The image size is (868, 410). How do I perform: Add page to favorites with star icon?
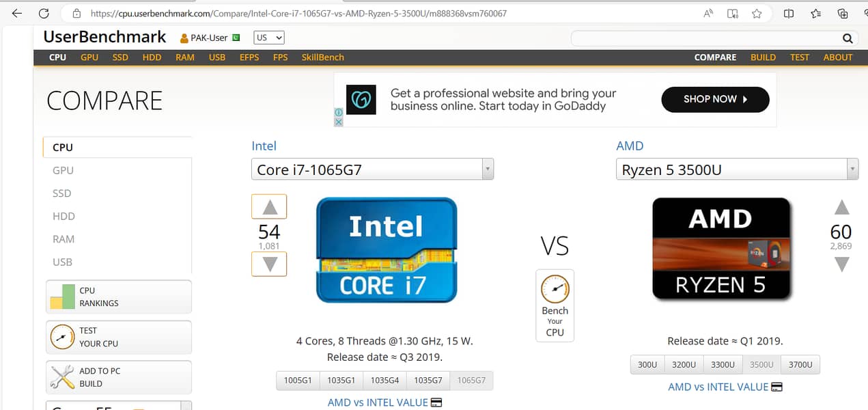point(757,13)
